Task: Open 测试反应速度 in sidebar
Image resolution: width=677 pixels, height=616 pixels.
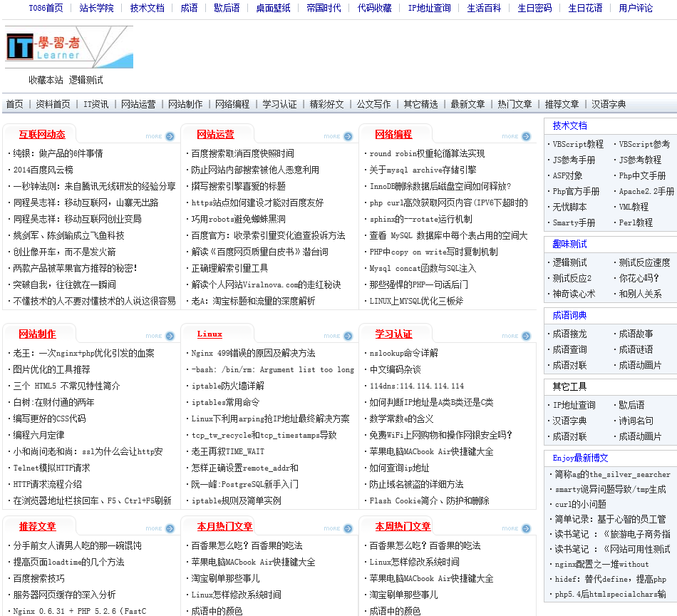Action: click(644, 262)
